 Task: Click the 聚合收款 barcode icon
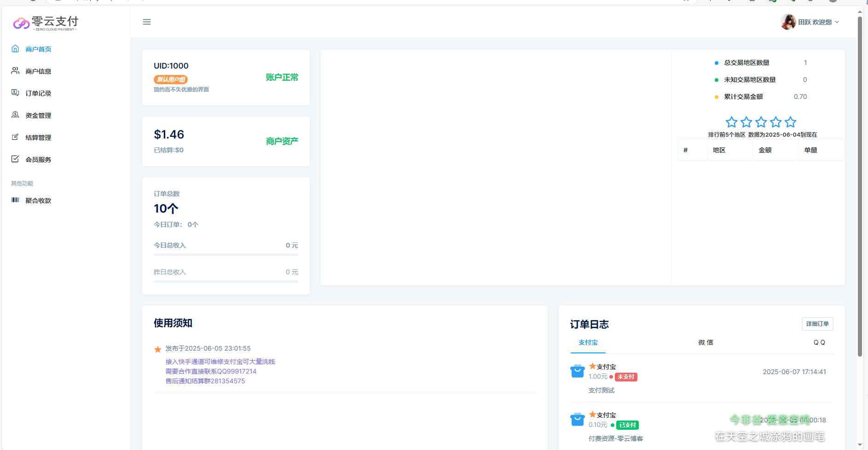[15, 200]
